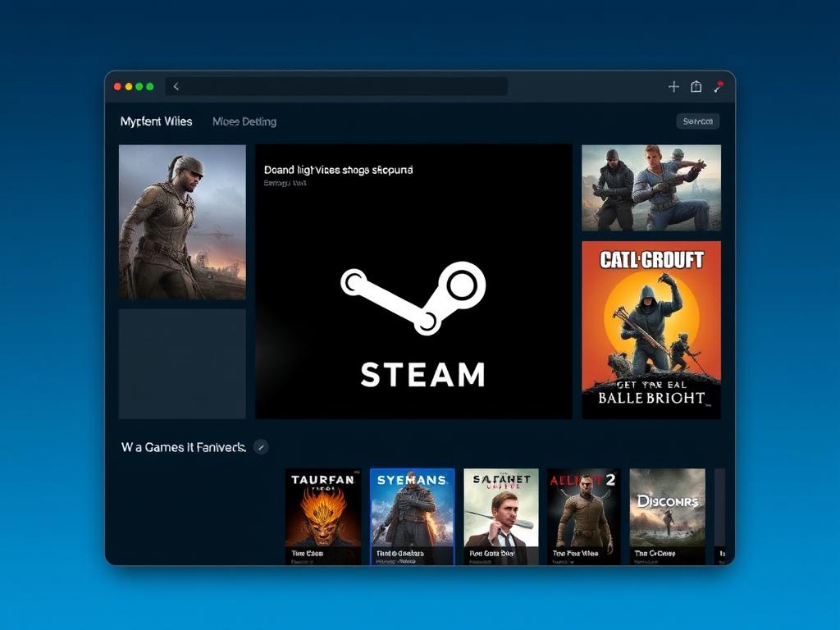Select the TAURFAN game cover
Viewport: 840px width, 630px height.
[323, 516]
